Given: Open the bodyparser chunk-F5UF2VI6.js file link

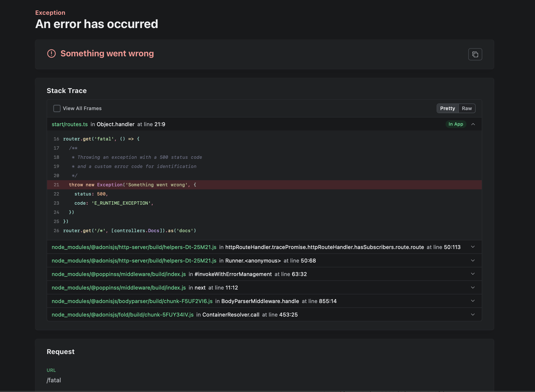Looking at the screenshot, I should coord(132,301).
